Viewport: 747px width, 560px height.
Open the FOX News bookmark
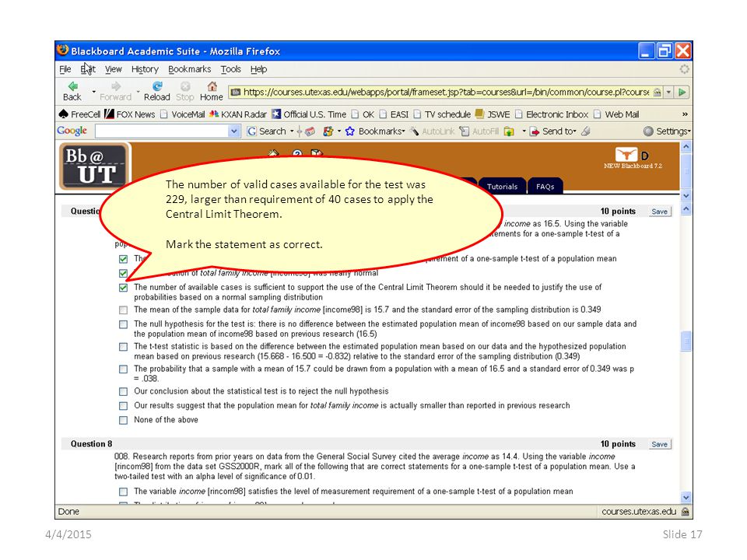(x=130, y=114)
